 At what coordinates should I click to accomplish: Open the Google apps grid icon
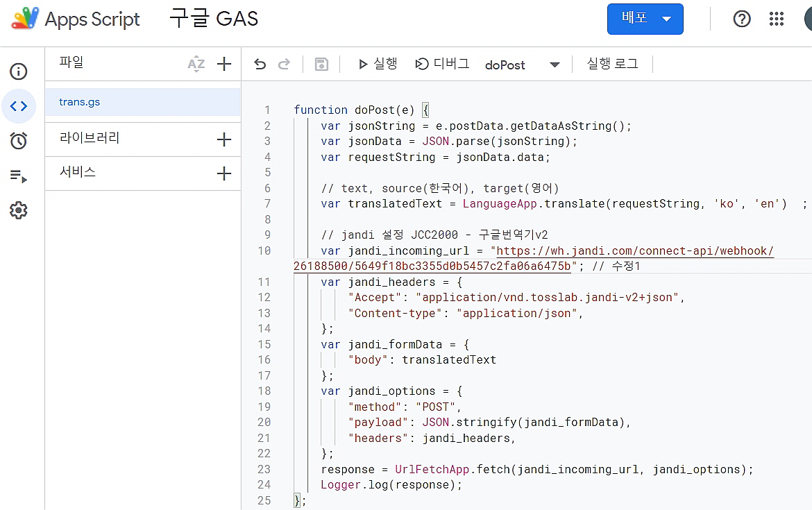coord(777,19)
